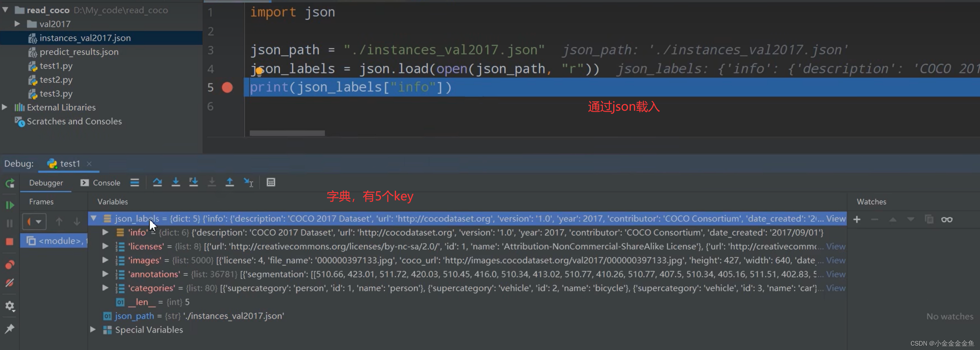Expand the 'categories' list entry
The height and width of the screenshot is (350, 980).
[x=105, y=288]
